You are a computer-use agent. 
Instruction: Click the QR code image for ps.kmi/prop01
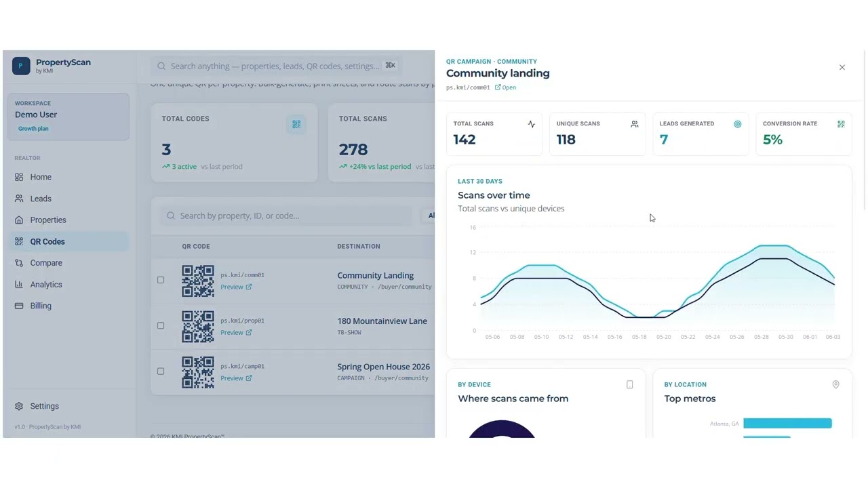tap(198, 326)
